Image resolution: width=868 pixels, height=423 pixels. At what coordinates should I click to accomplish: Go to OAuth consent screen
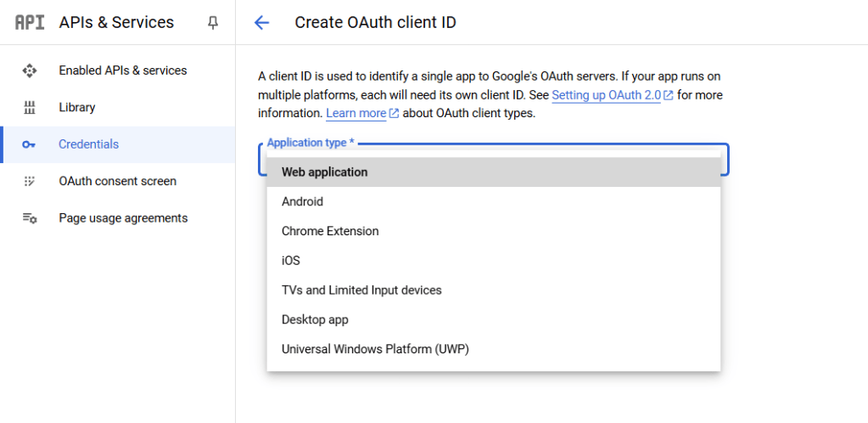[117, 181]
